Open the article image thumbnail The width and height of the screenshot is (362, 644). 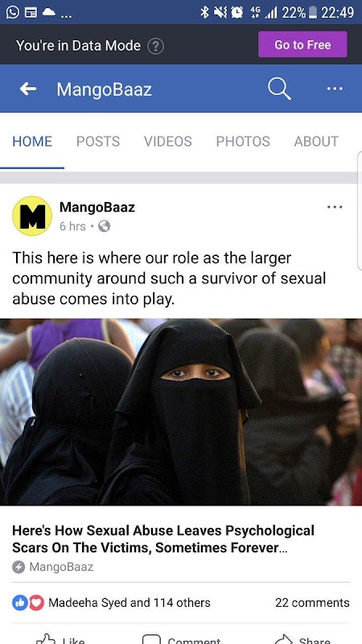tap(181, 412)
